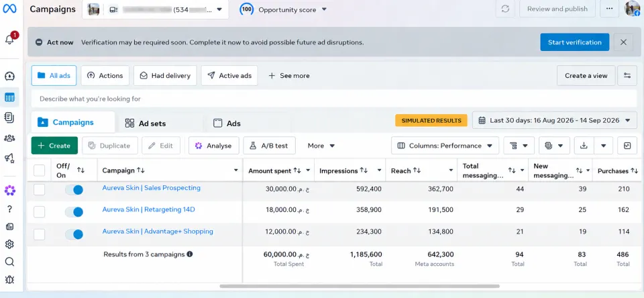Image resolution: width=644 pixels, height=298 pixels.
Task: Open the audiences people icon in sidebar
Action: (x=9, y=138)
